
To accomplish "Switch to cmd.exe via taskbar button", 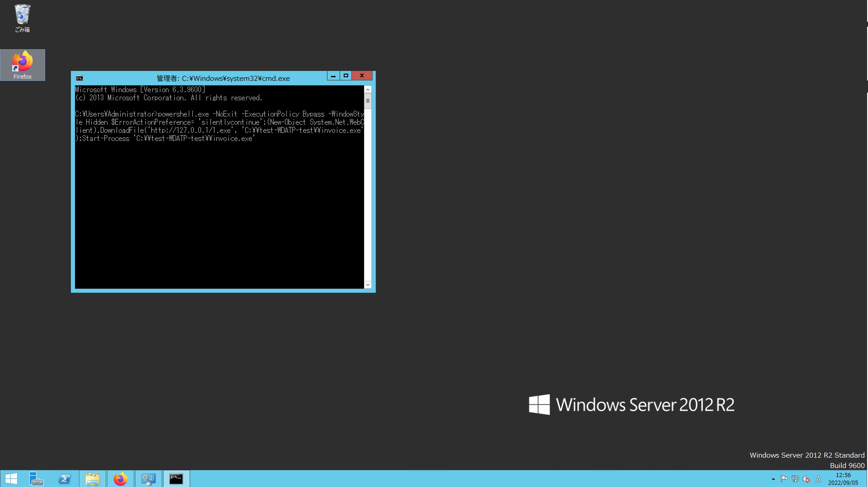I will tap(176, 478).
